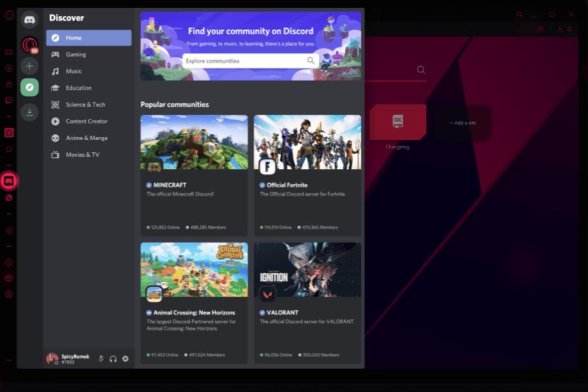
Task: Click the search icon in Opera's title bar
Action: (519, 15)
